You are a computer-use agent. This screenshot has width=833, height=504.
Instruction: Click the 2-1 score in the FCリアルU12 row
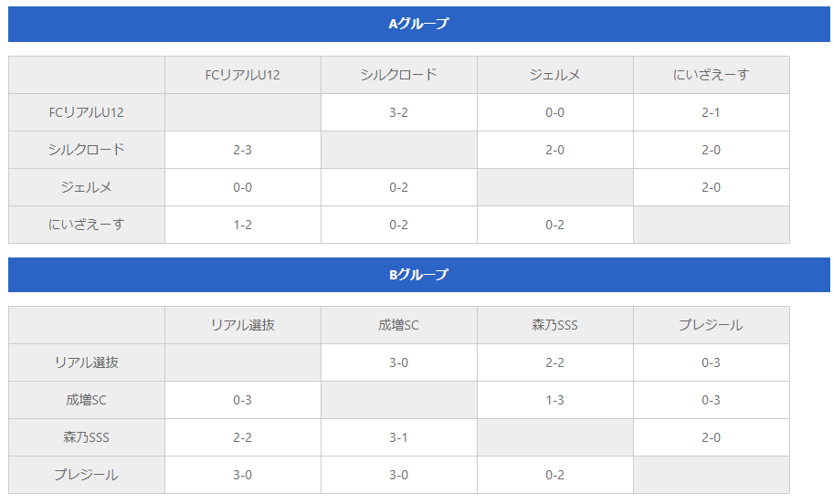tap(712, 112)
